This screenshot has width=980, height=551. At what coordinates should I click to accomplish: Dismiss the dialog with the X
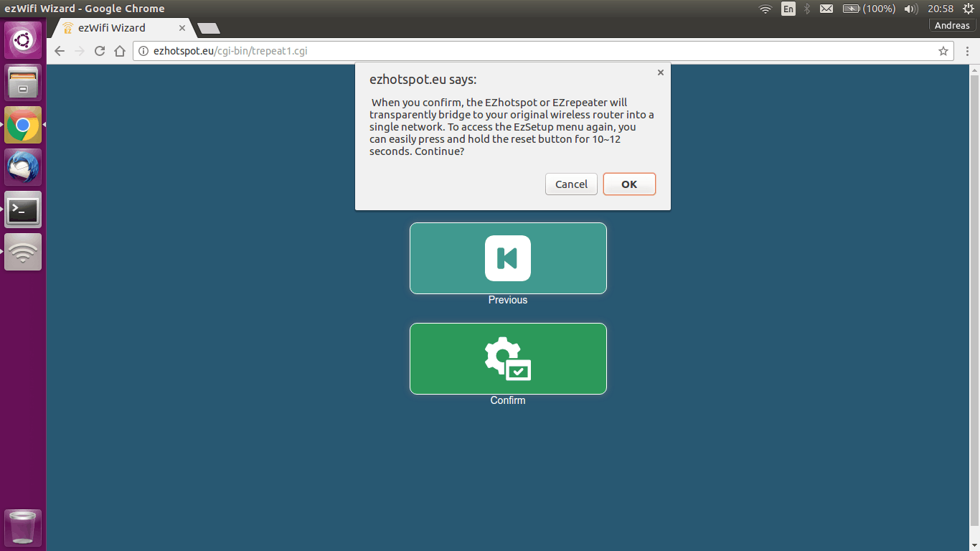tap(661, 72)
